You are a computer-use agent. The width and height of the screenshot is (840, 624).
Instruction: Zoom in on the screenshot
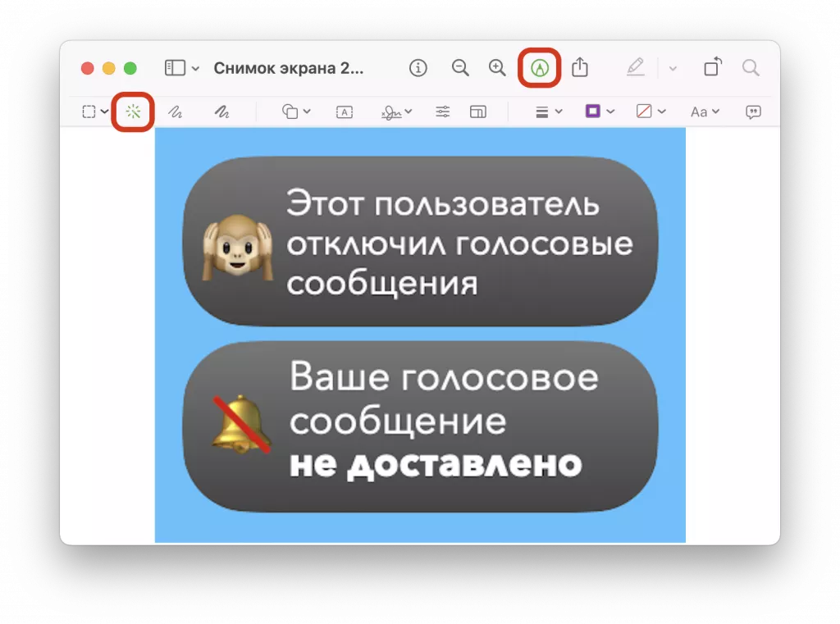497,68
